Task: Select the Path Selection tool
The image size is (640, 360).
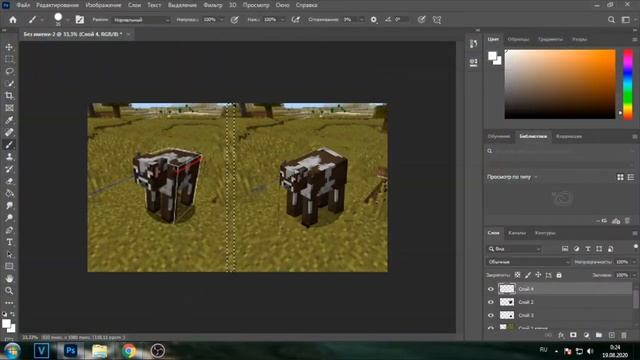Action: tap(9, 254)
